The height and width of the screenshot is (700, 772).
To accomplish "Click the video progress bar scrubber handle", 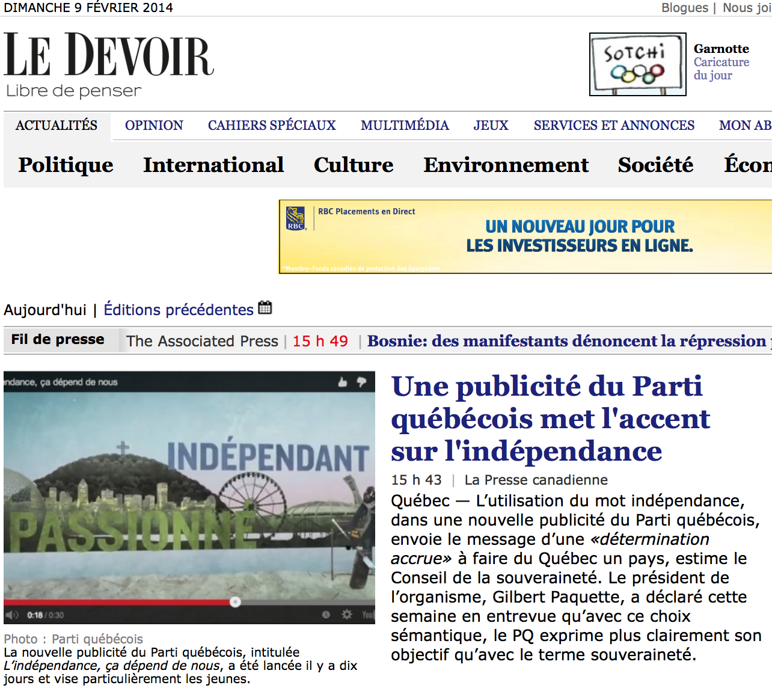I will tap(235, 601).
